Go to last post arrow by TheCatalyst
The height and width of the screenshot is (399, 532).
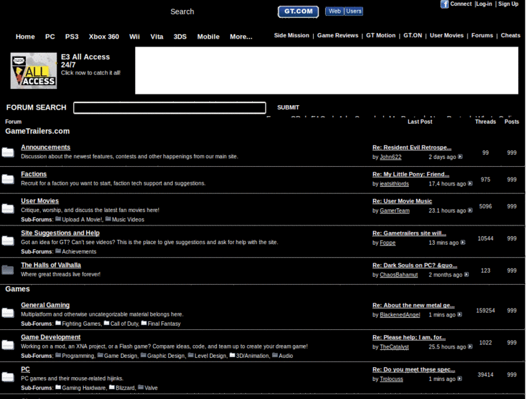pos(470,346)
